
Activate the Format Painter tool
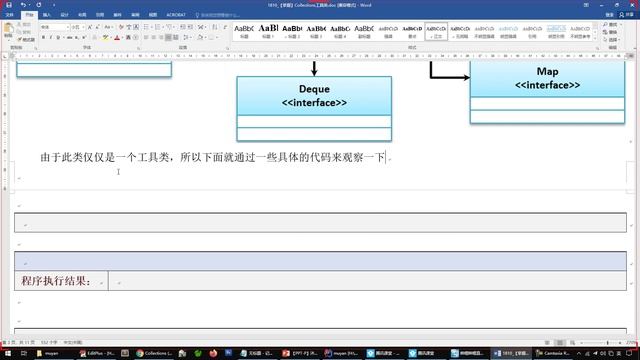pyautogui.click(x=27, y=40)
